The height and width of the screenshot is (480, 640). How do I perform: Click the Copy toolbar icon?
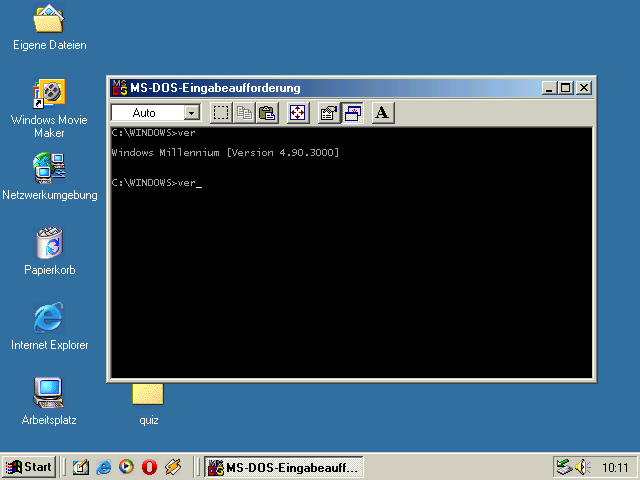tap(244, 113)
